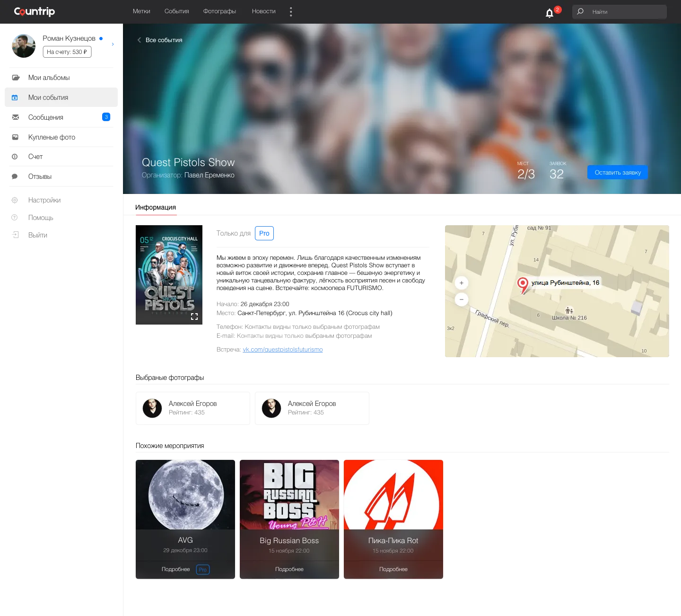Click the Оставить заявку button
Screen dimensions: 681x616
pyautogui.click(x=618, y=172)
